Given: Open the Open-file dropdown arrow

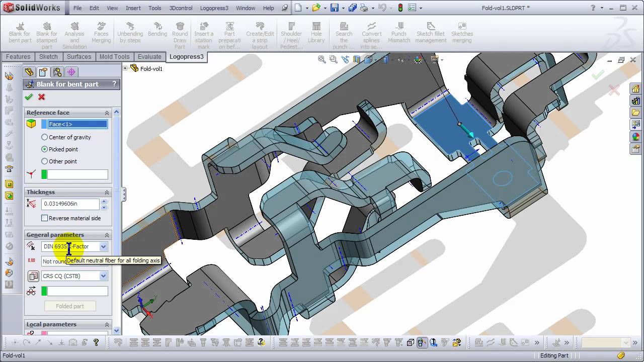Looking at the screenshot, I should (x=325, y=8).
